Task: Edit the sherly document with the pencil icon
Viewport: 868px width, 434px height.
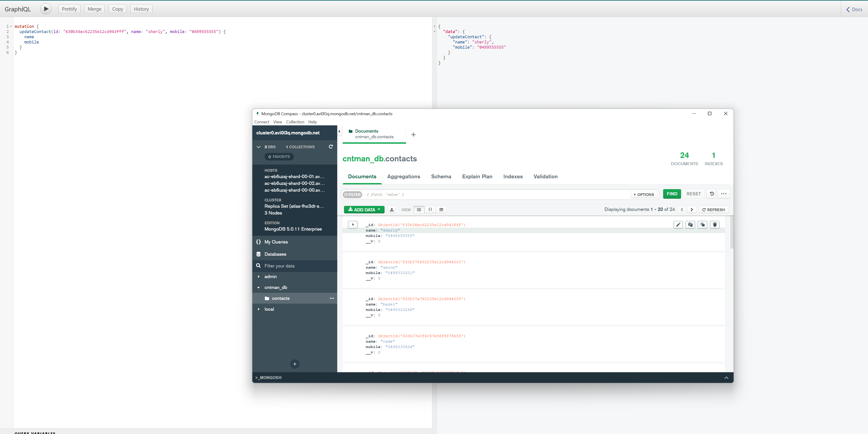Action: pyautogui.click(x=678, y=224)
